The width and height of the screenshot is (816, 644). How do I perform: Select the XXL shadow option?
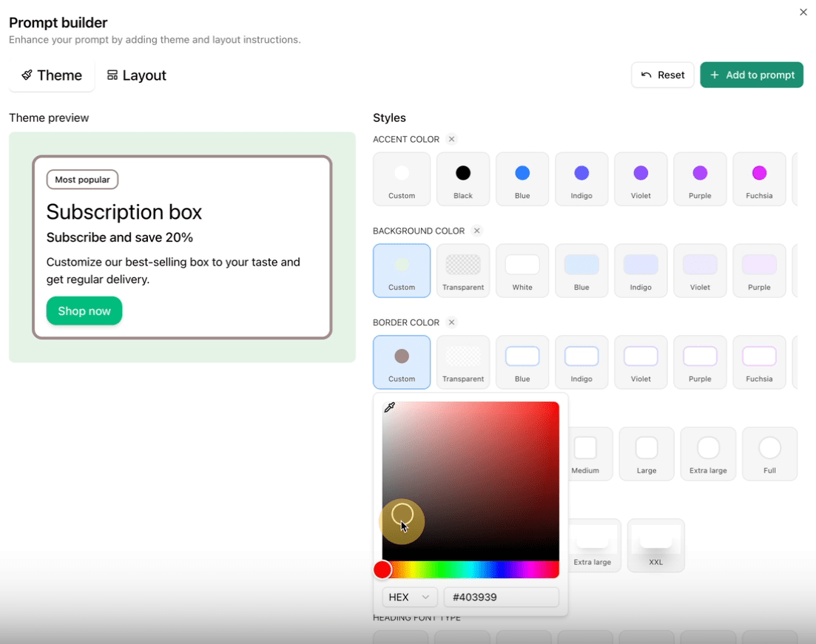pos(655,545)
